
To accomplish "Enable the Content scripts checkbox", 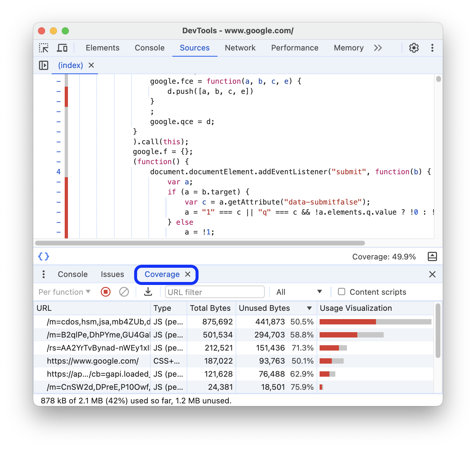I will 342,292.
